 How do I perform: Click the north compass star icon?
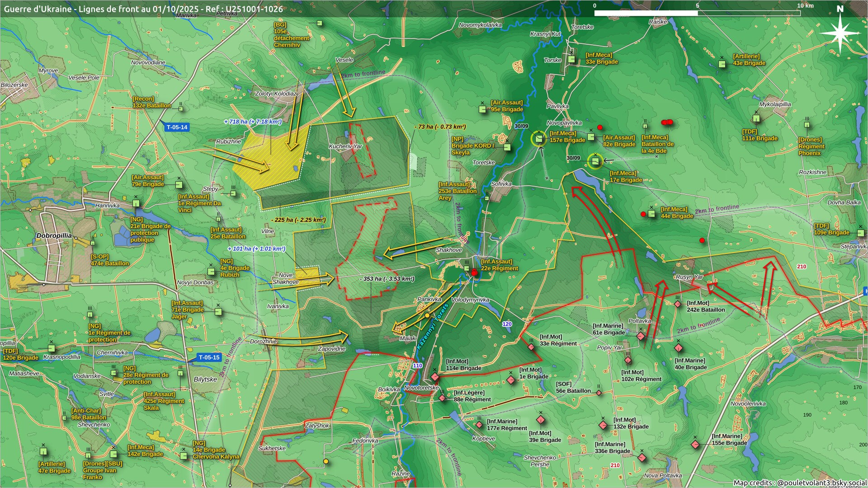pyautogui.click(x=840, y=33)
